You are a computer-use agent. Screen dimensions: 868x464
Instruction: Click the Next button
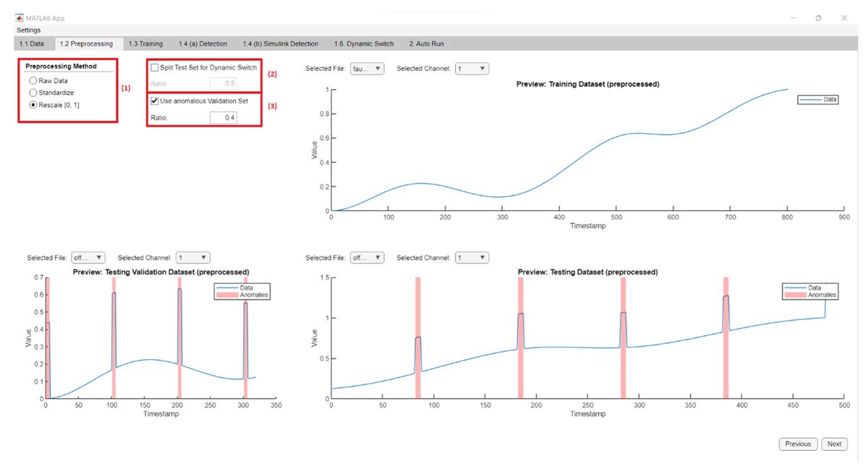(835, 444)
